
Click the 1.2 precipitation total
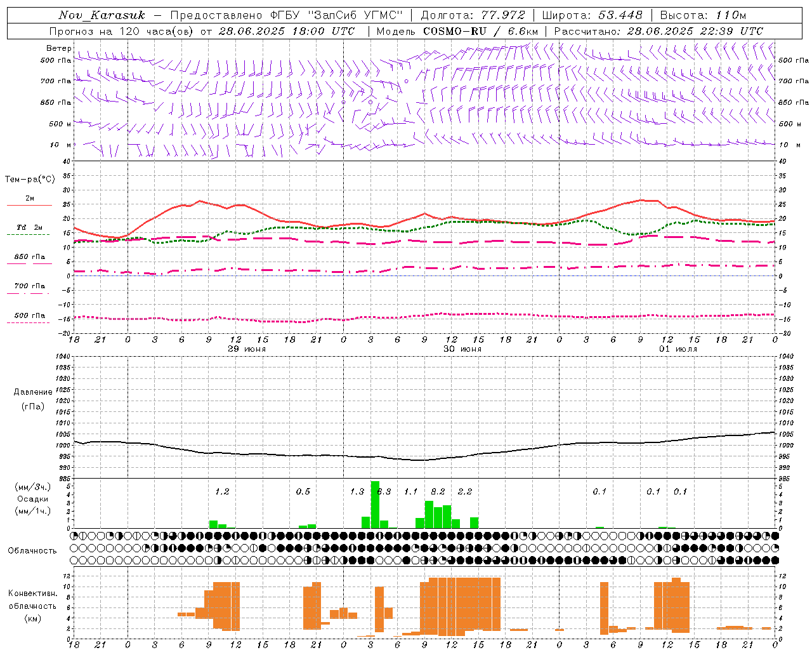click(222, 491)
